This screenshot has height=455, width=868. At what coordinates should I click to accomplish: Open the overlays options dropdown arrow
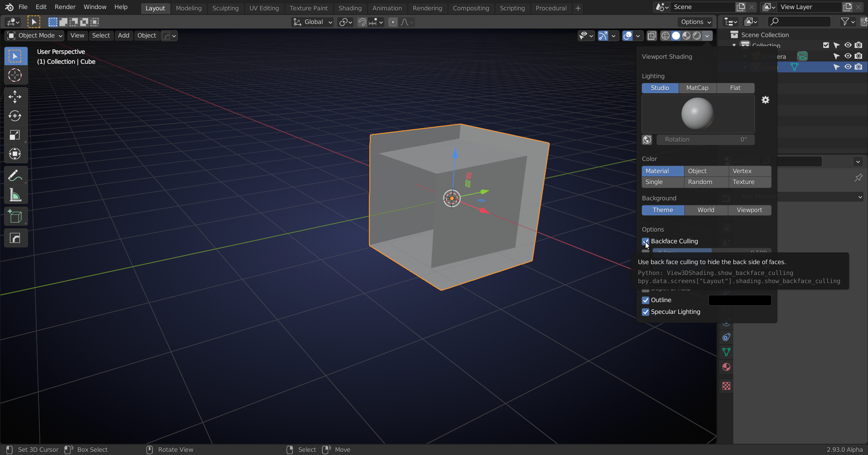click(x=638, y=36)
